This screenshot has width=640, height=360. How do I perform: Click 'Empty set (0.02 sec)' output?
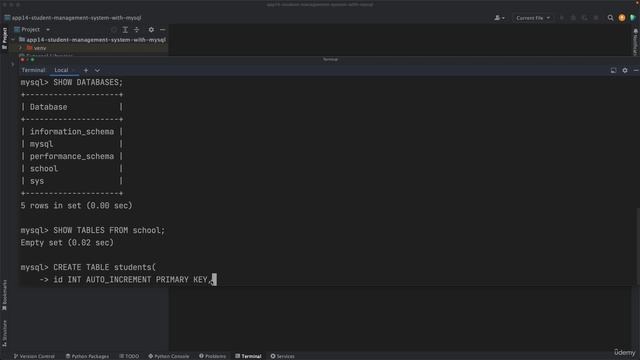point(67,243)
